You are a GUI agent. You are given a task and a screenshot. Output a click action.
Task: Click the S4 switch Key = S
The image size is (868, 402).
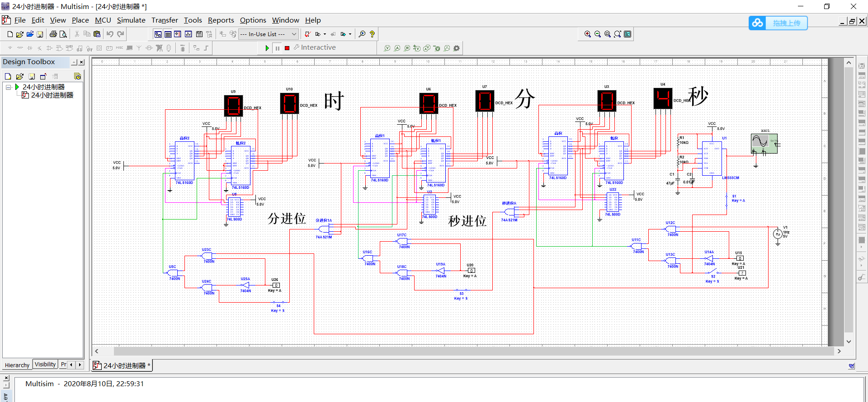[x=278, y=304]
